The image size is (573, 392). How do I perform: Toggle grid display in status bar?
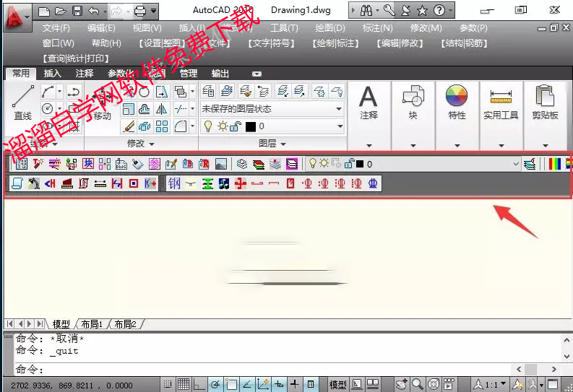point(184,384)
